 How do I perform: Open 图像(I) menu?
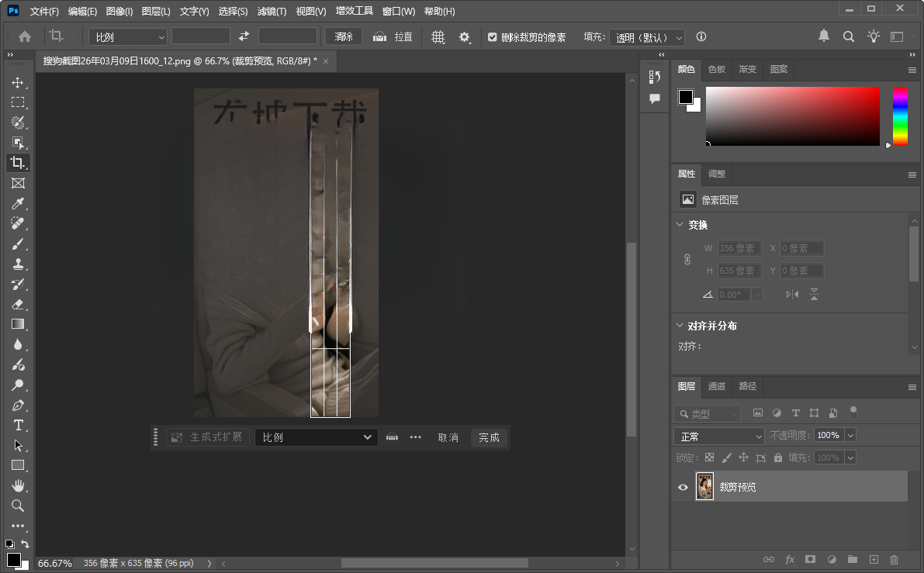(119, 11)
